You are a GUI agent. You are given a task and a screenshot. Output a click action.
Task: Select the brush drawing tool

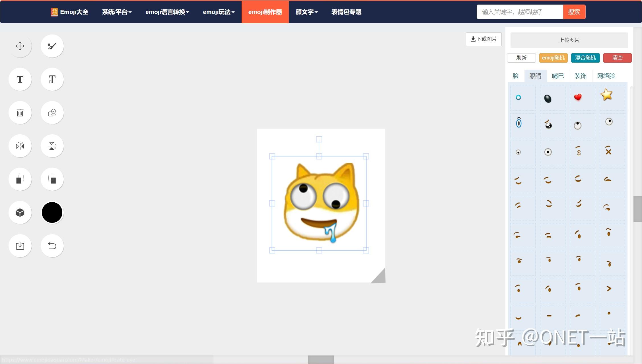pos(52,46)
